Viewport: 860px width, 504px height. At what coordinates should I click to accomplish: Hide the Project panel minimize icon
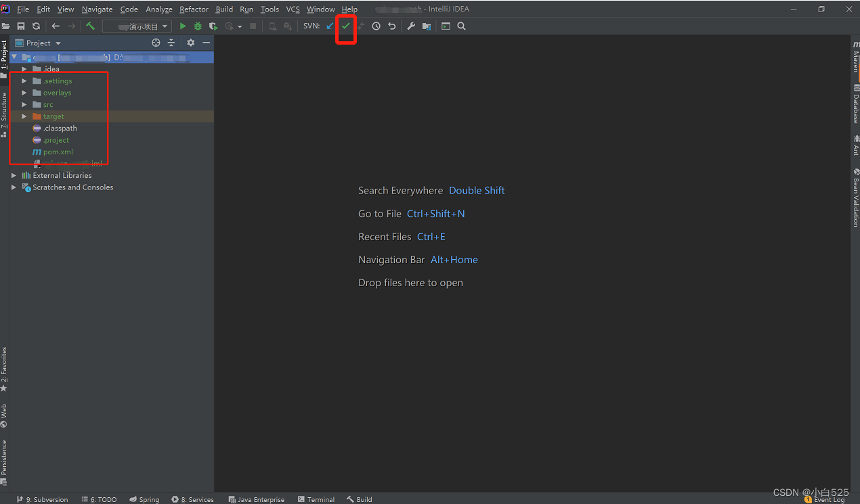(x=206, y=43)
